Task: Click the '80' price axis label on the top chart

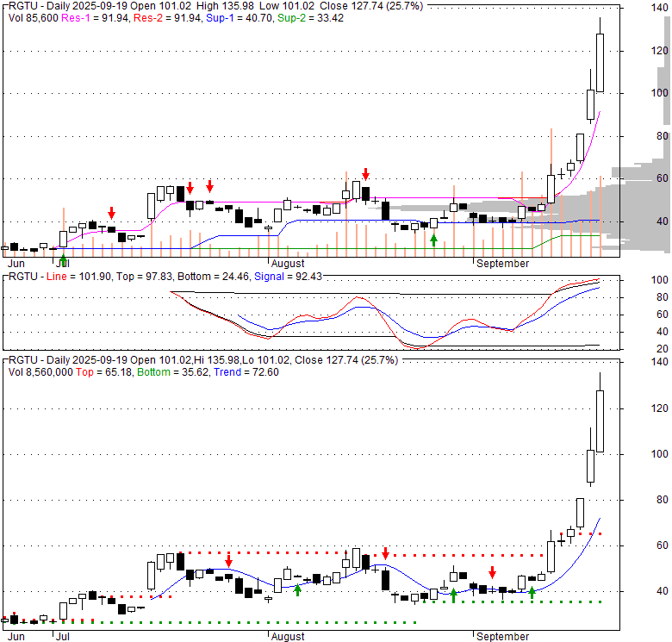Action: coord(663,136)
